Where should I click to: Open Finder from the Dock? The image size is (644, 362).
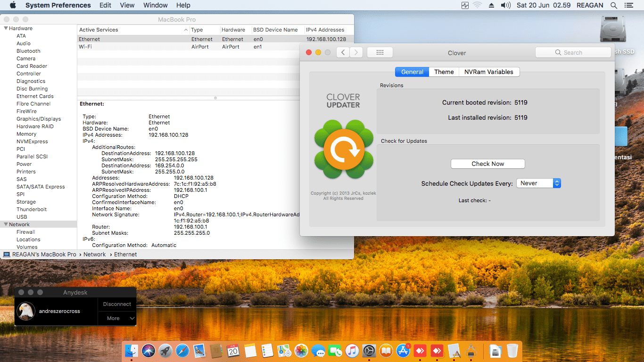[x=132, y=351]
